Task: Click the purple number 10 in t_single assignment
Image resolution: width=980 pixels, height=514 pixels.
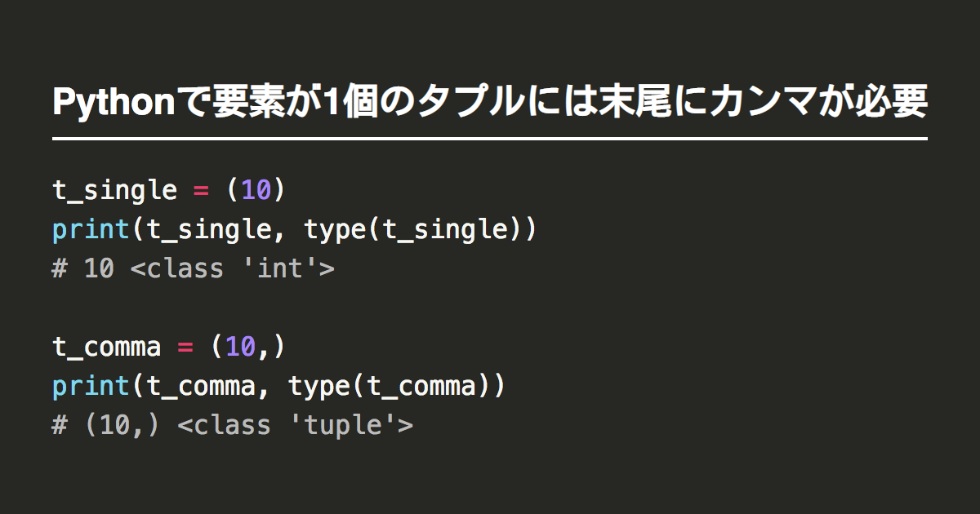Action: pyautogui.click(x=256, y=190)
